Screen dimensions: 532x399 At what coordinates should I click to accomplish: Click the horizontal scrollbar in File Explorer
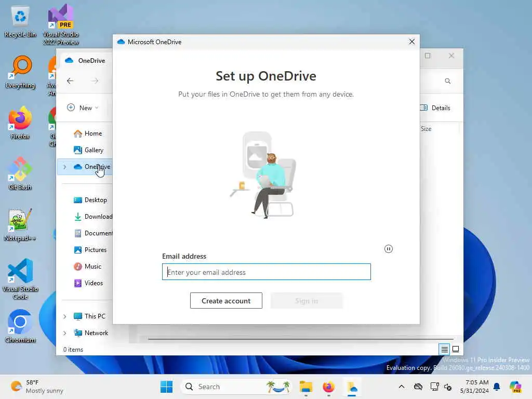tap(301, 339)
